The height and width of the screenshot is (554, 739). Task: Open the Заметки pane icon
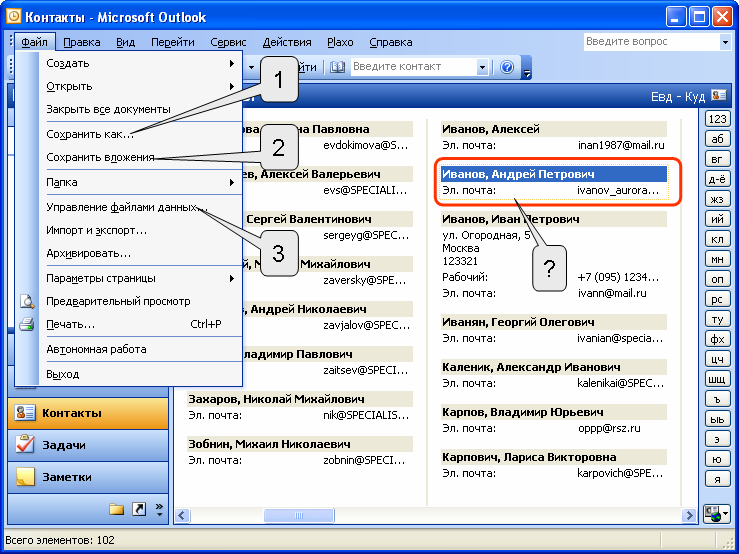coord(25,477)
